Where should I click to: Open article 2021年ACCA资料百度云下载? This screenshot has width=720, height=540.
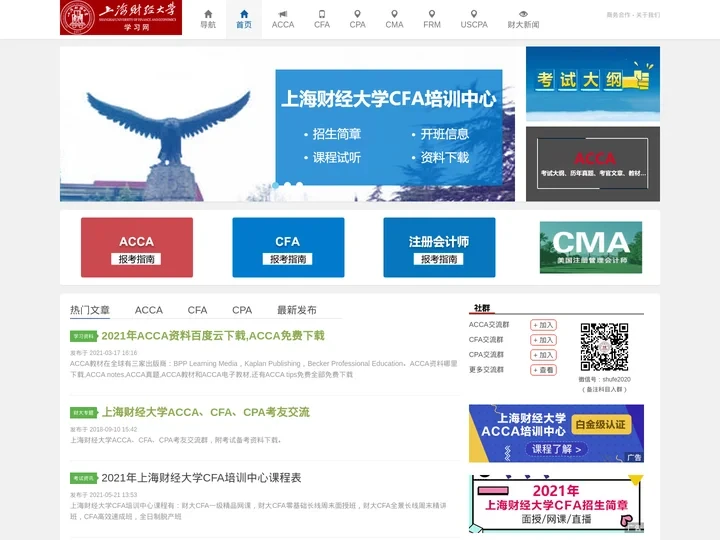tap(213, 336)
